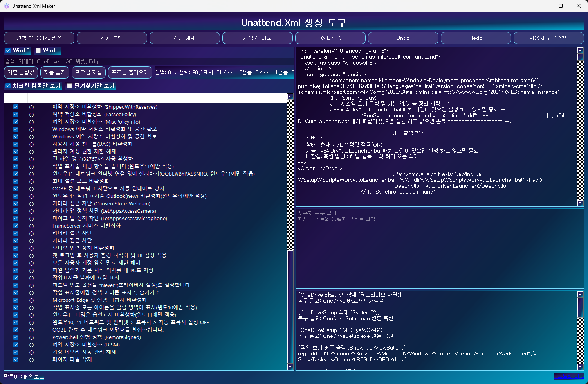Click the 전체 해제 button
Image resolution: width=588 pixels, height=384 pixels.
click(x=185, y=38)
